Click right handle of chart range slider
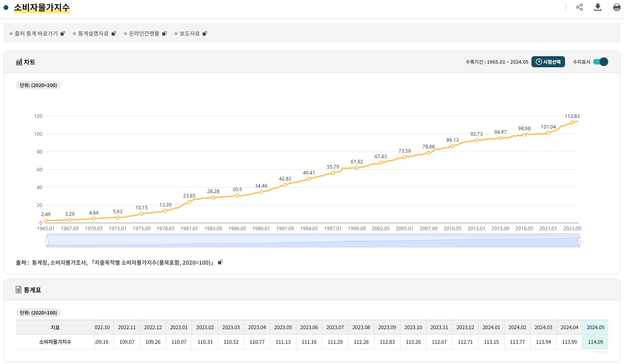This screenshot has width=624, height=364. 579,241
